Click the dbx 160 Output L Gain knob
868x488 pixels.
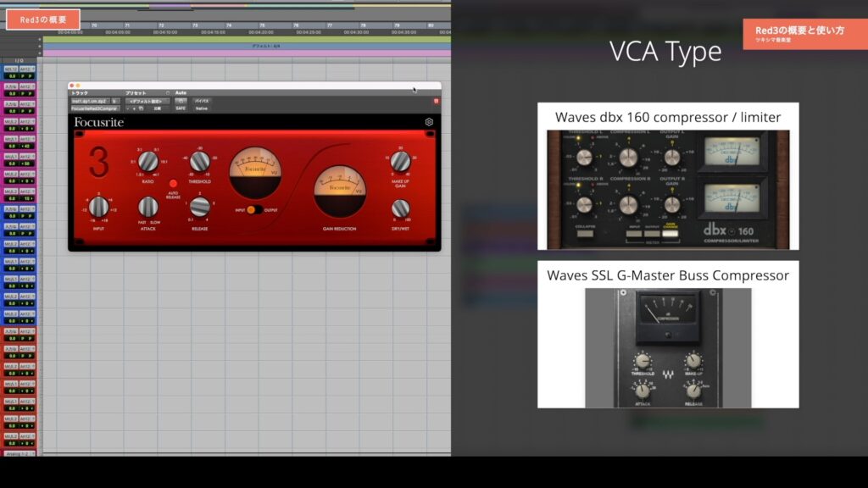pos(672,158)
